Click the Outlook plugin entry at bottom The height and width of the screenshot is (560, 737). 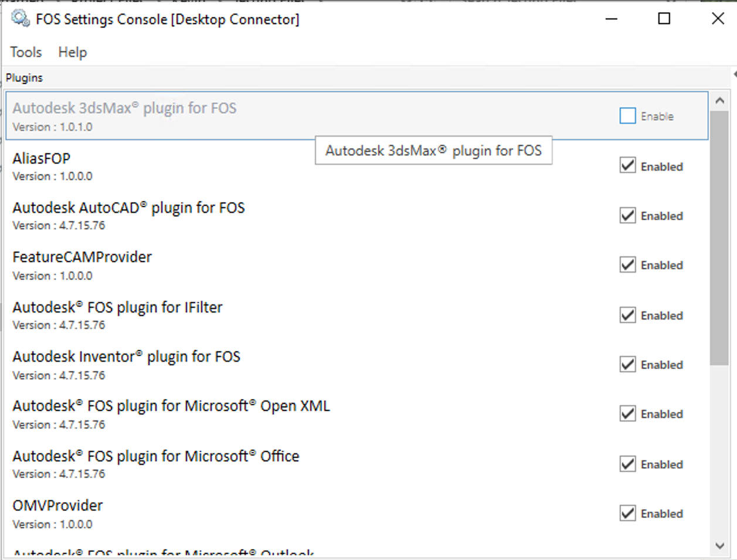coord(164,553)
